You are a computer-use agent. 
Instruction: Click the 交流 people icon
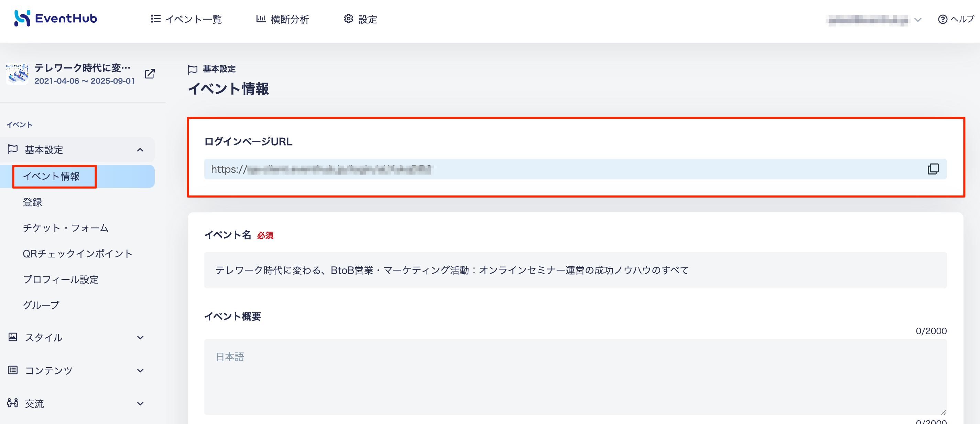pyautogui.click(x=13, y=403)
